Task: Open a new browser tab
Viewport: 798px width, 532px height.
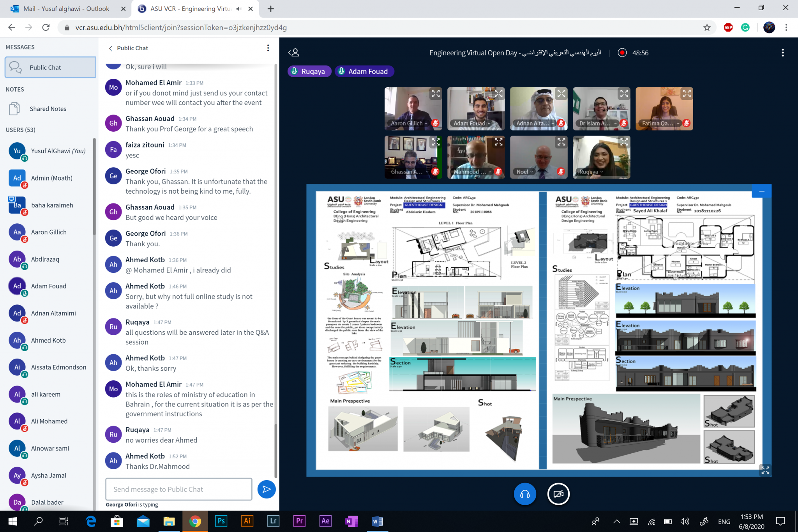Action: click(271, 9)
